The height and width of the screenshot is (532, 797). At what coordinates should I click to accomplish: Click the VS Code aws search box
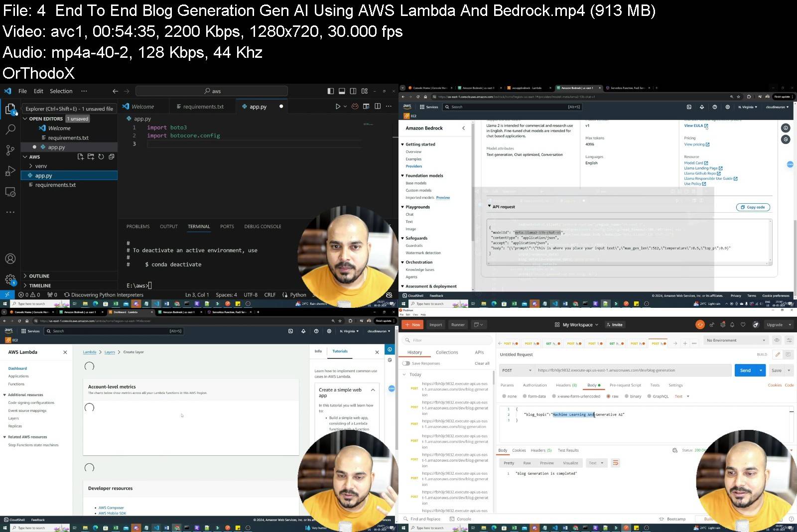pyautogui.click(x=211, y=91)
